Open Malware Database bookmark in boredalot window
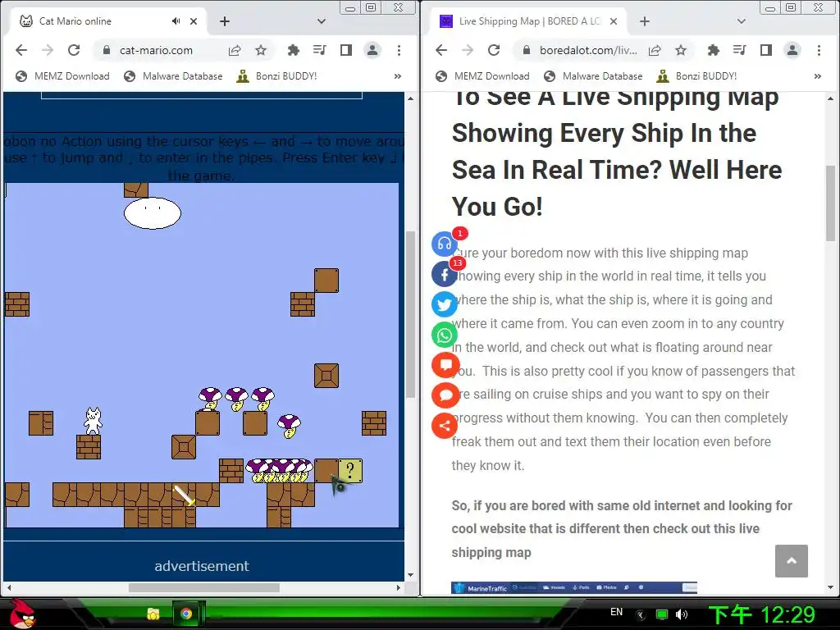The image size is (840, 630). click(x=593, y=76)
